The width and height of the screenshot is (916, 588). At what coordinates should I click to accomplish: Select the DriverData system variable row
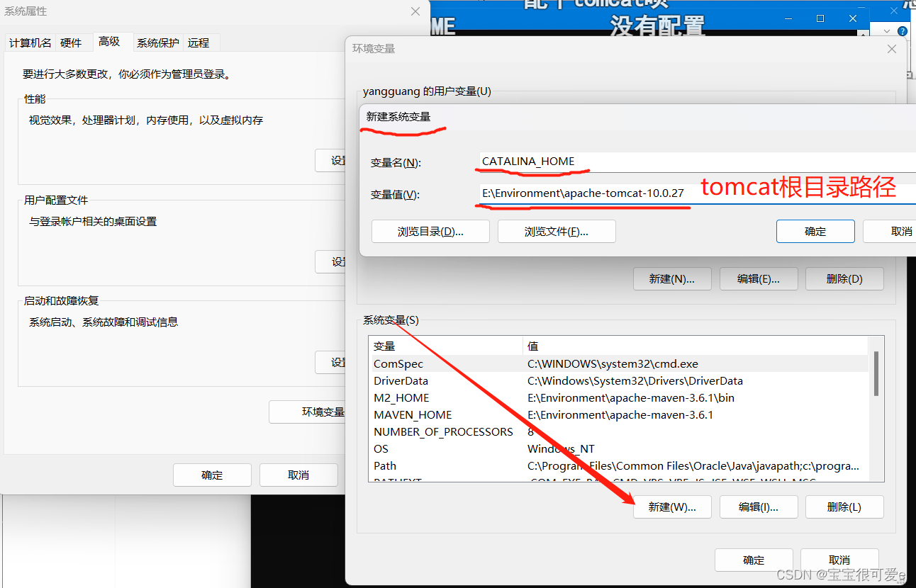618,380
